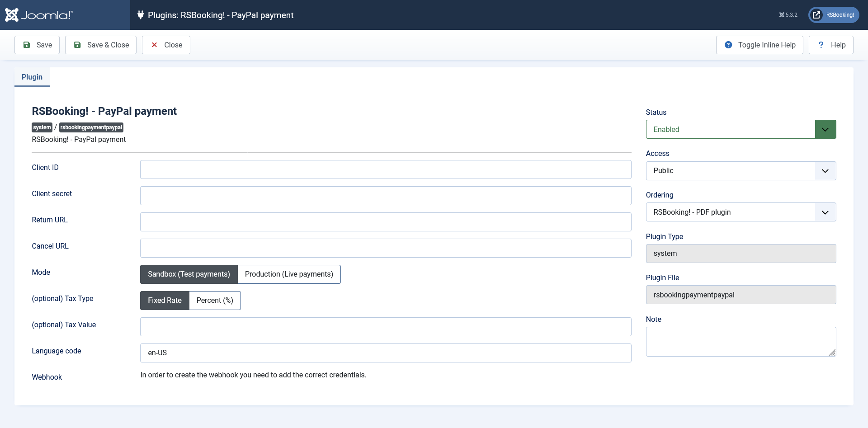
Task: Select Production (Live payments) mode
Action: tap(289, 274)
